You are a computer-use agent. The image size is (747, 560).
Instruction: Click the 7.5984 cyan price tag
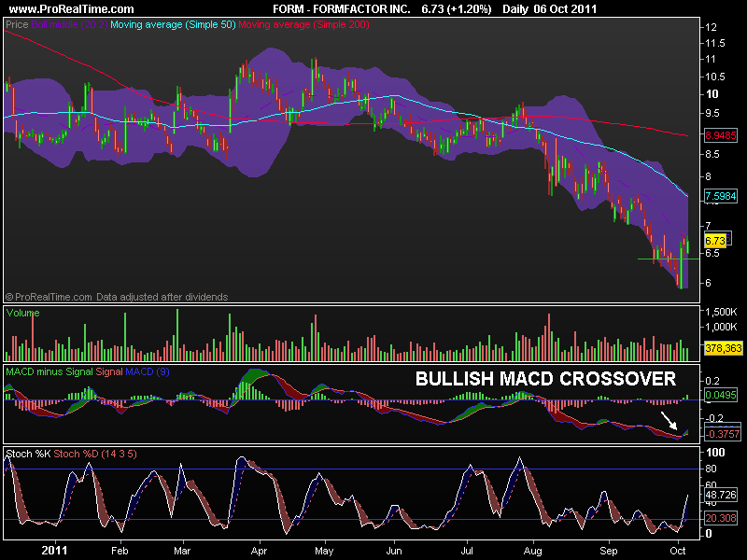[x=720, y=196]
